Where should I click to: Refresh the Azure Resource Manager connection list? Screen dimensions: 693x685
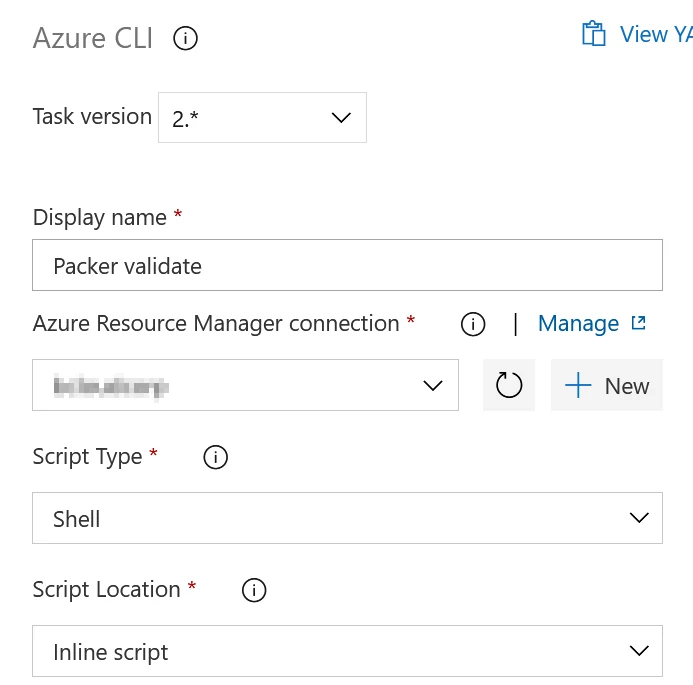pos(509,385)
